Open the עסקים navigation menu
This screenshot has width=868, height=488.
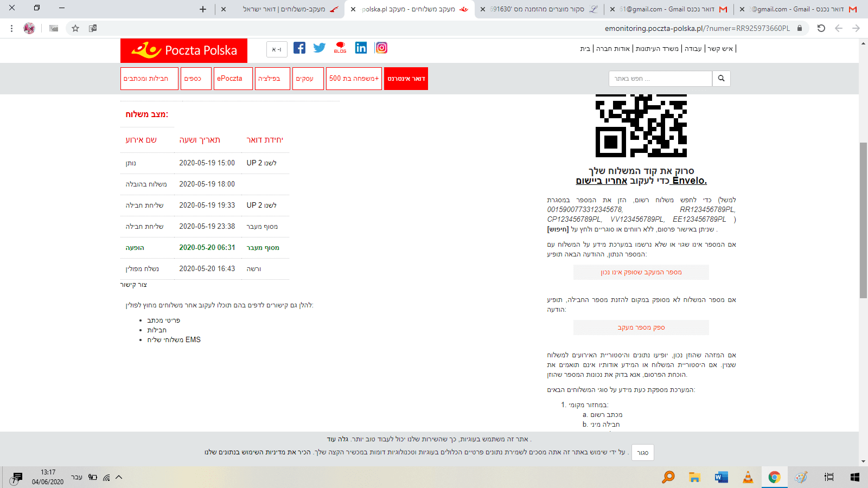[308, 79]
